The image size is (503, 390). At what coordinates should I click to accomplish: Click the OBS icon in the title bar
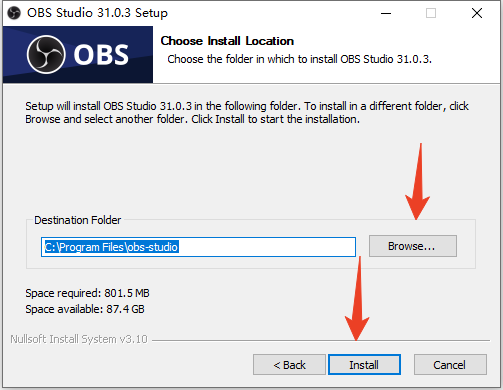pyautogui.click(x=14, y=13)
